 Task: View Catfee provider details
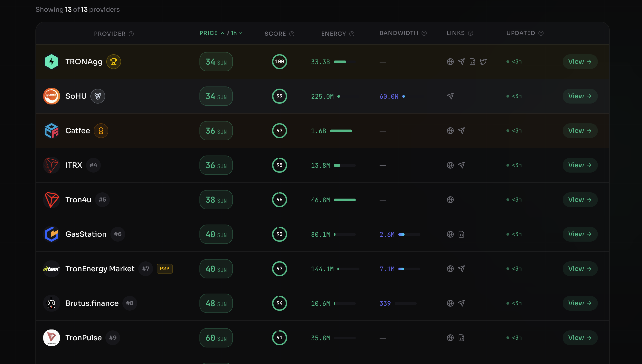(580, 130)
